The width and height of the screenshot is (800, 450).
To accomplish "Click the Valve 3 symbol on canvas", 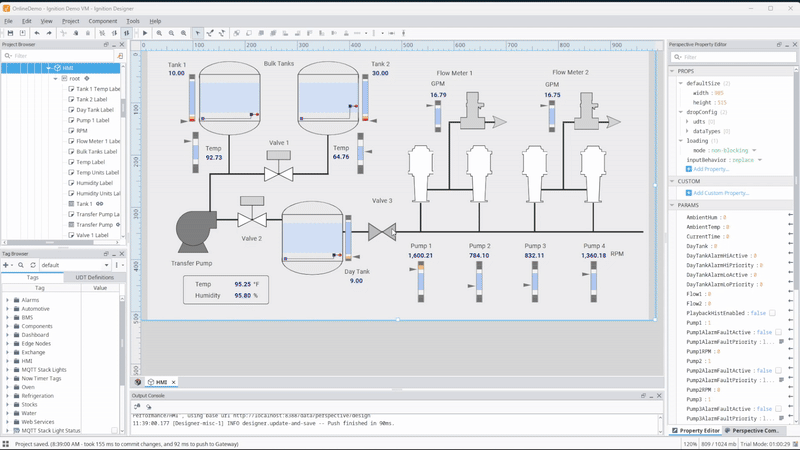I will [382, 231].
